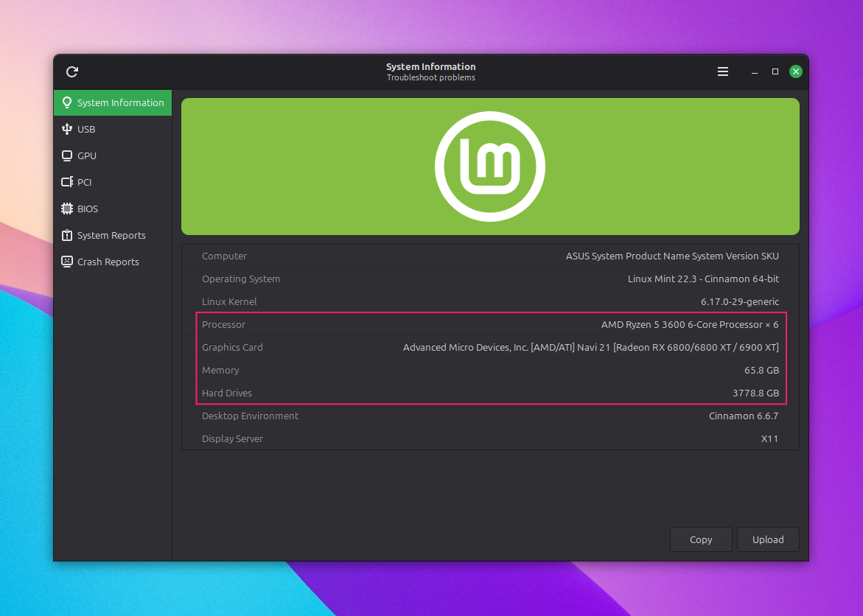Viewport: 863px width, 616px height.
Task: Click the PCI card icon in sidebar
Action: [x=67, y=182]
